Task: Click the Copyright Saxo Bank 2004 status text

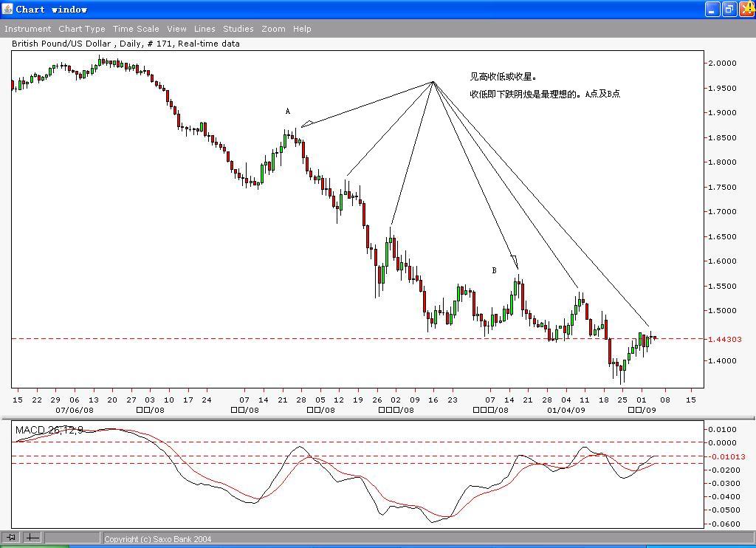Action: [158, 539]
